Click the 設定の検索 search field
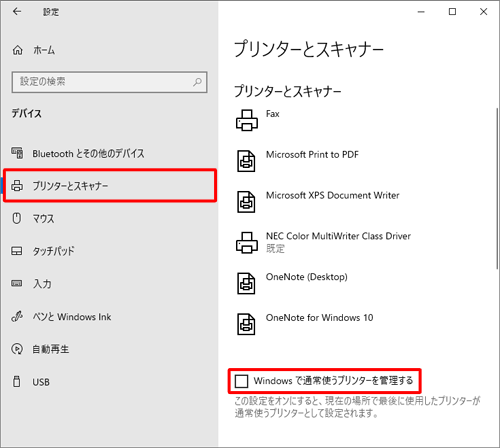Viewport: 500px width, 448px height. coord(109,82)
